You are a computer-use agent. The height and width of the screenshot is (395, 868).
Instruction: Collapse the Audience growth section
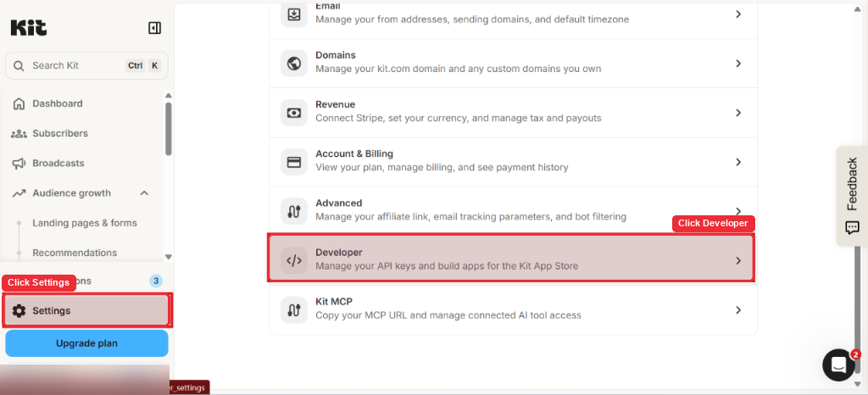(x=144, y=193)
